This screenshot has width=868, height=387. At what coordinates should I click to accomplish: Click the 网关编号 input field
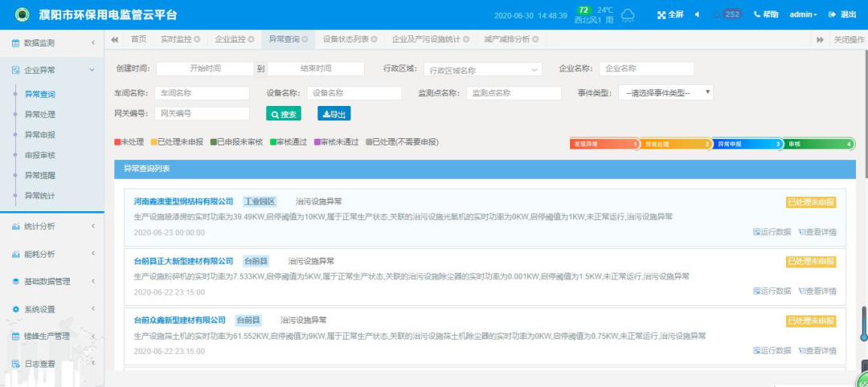[x=202, y=113]
